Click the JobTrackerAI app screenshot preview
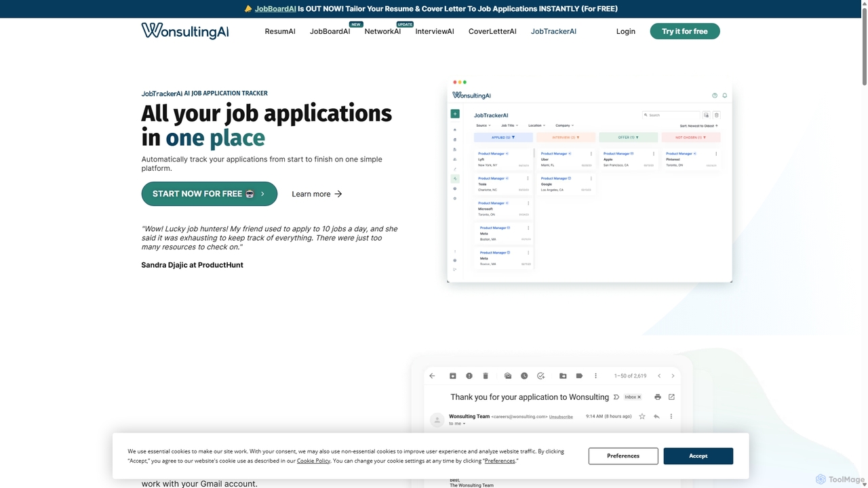This screenshot has height=488, width=868. 589,180
